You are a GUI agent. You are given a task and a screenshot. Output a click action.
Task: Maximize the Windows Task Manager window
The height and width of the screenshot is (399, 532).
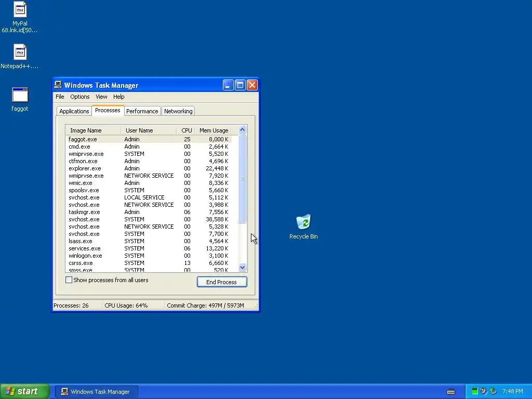pyautogui.click(x=240, y=85)
